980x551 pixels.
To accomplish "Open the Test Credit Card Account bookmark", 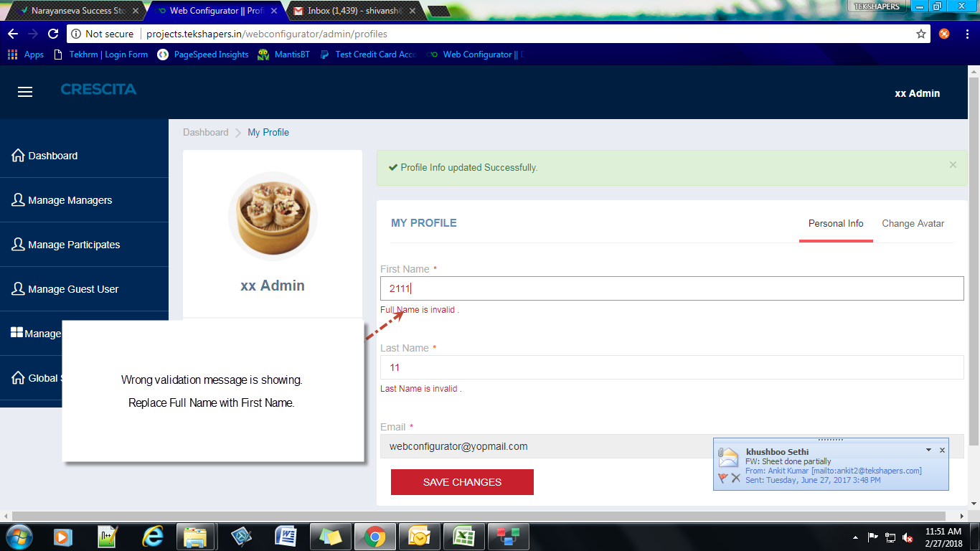I will 368,55.
